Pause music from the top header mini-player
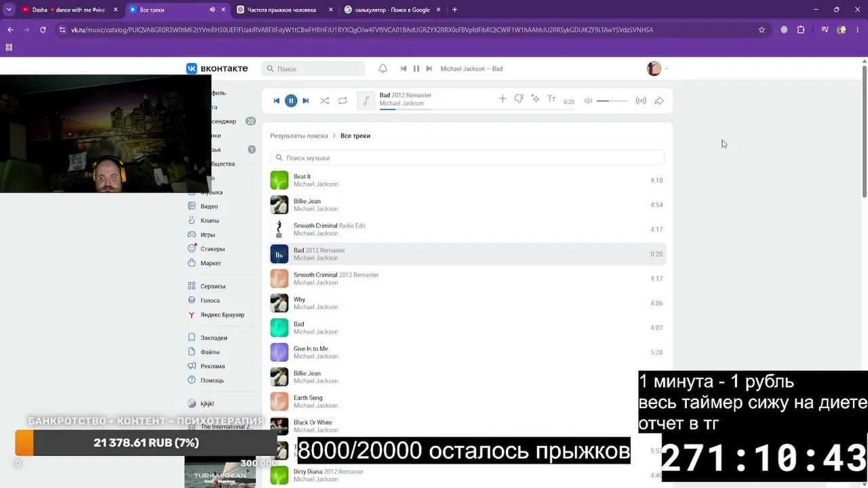 (x=416, y=68)
